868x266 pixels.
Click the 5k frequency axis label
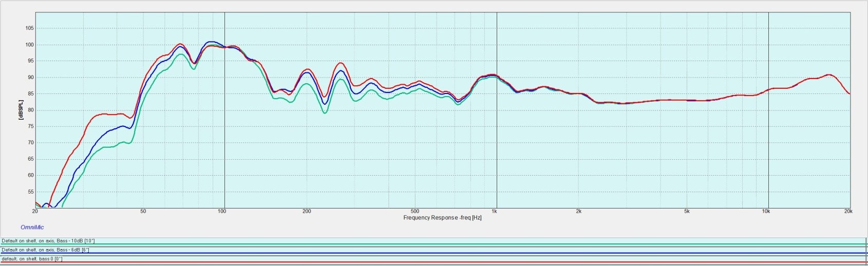click(687, 211)
